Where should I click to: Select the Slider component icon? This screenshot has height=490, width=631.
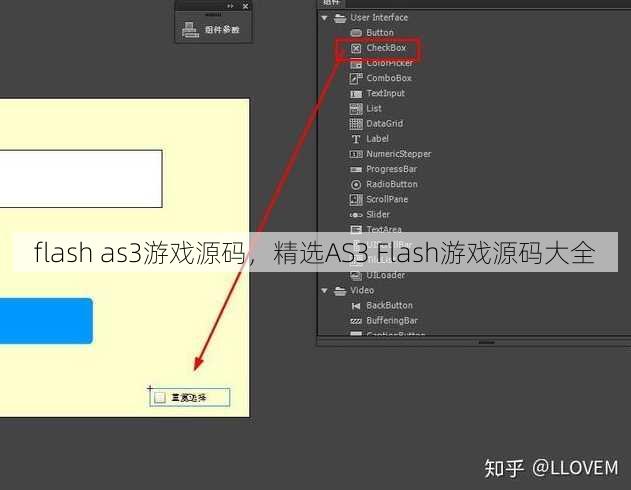click(x=356, y=215)
